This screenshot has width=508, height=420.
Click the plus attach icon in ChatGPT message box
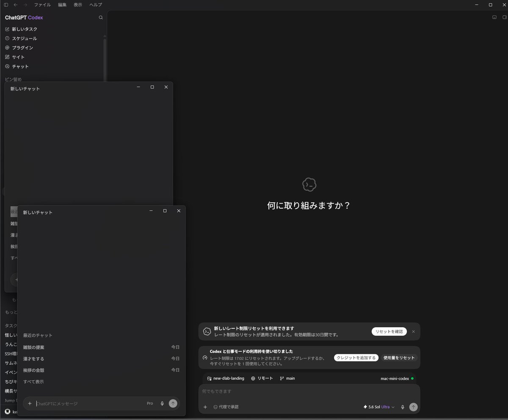click(30, 403)
